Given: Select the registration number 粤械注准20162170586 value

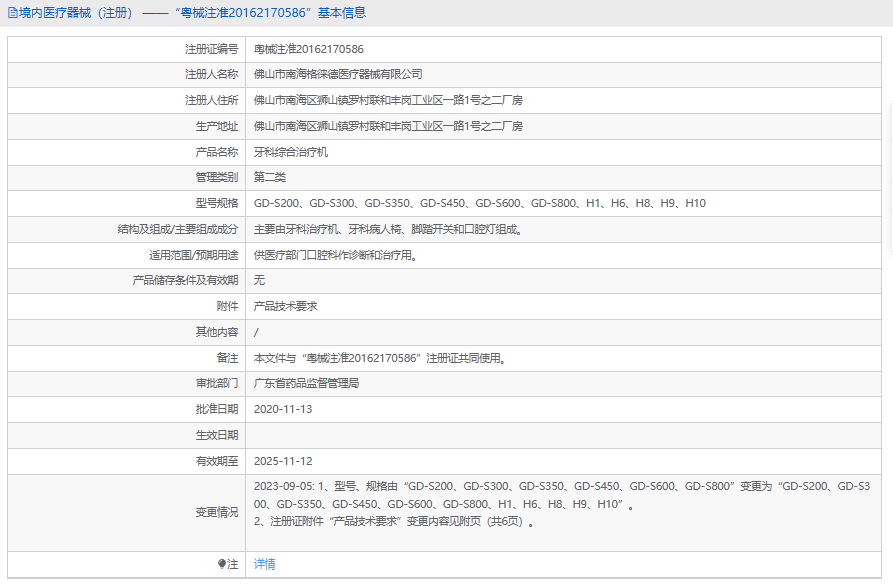Looking at the screenshot, I should coord(309,50).
